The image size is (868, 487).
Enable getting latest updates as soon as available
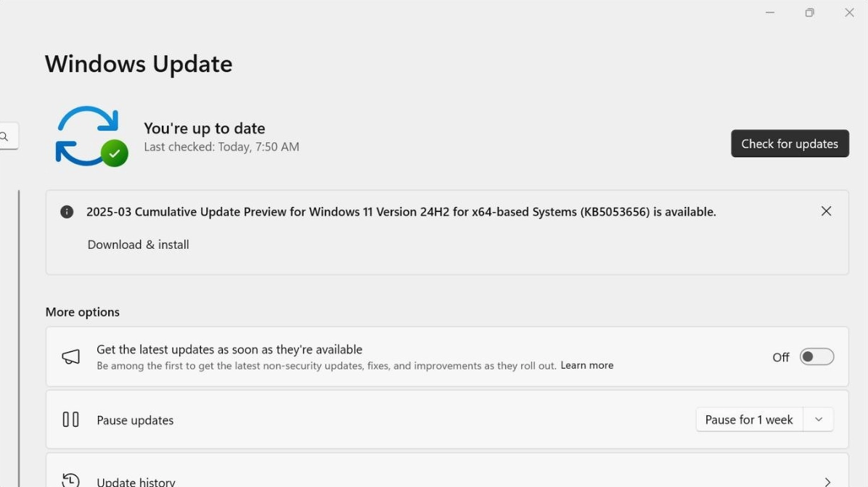click(x=816, y=356)
